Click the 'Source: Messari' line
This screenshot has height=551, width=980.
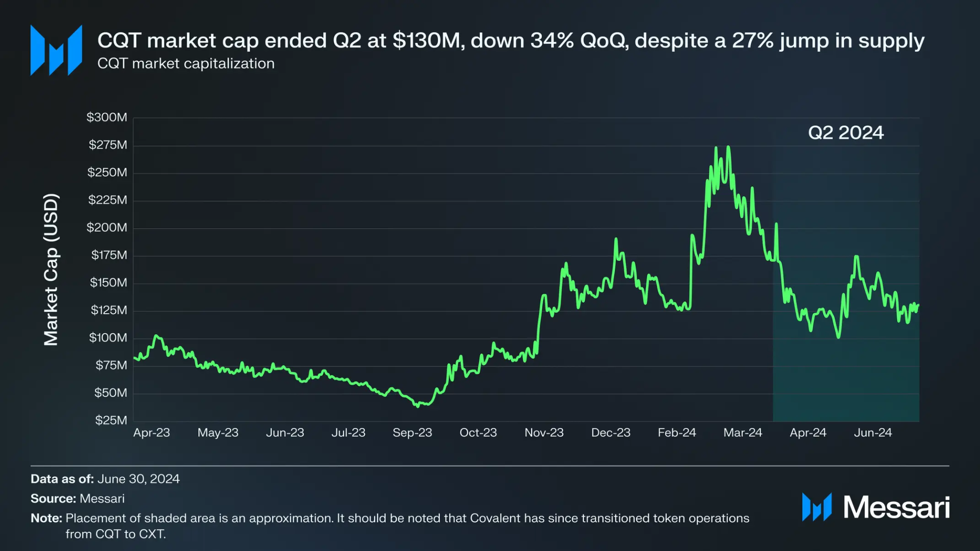[x=78, y=498]
